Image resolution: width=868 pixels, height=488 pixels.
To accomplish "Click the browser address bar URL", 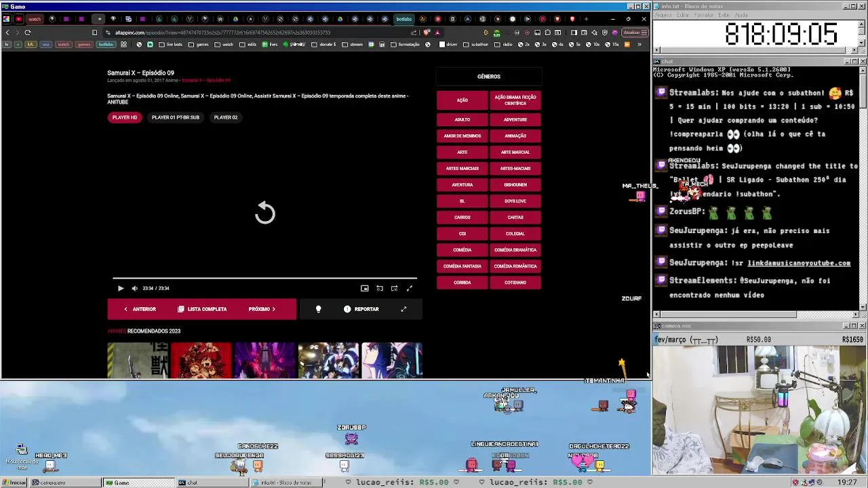I will coord(222,33).
